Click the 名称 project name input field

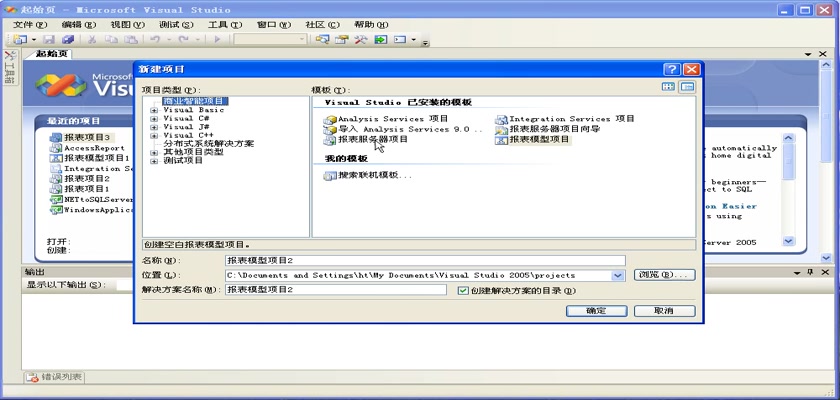[425, 261]
